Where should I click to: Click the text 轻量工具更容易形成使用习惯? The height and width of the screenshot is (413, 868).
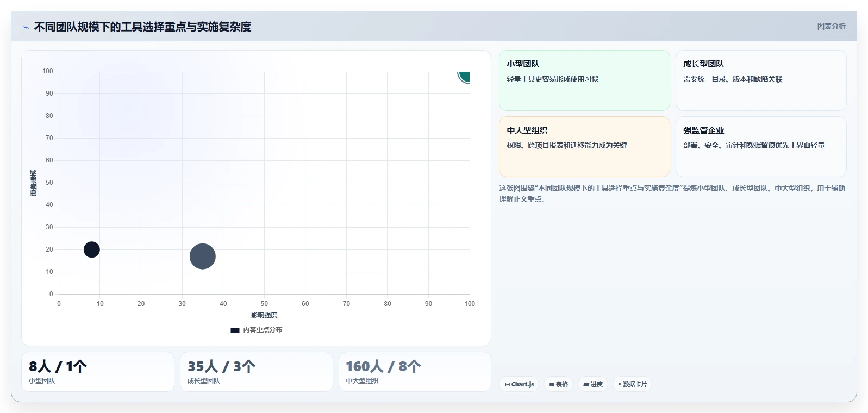pyautogui.click(x=553, y=79)
